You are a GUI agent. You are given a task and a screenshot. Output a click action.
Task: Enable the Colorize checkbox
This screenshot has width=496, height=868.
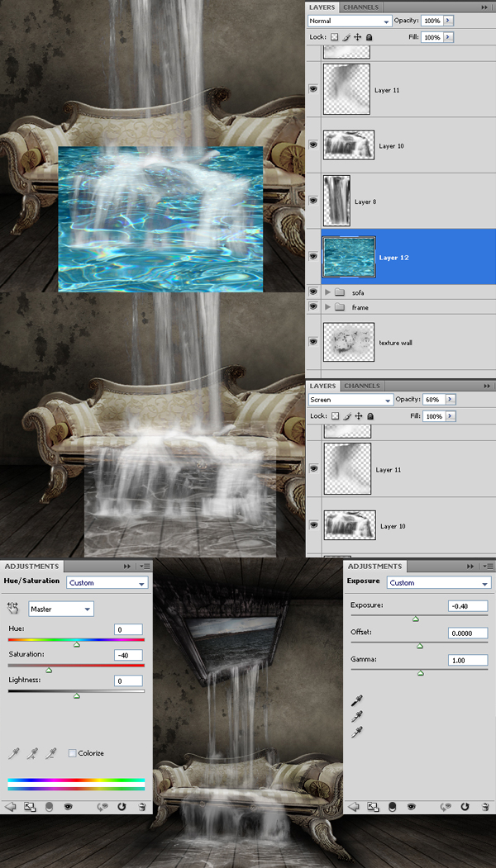point(73,753)
